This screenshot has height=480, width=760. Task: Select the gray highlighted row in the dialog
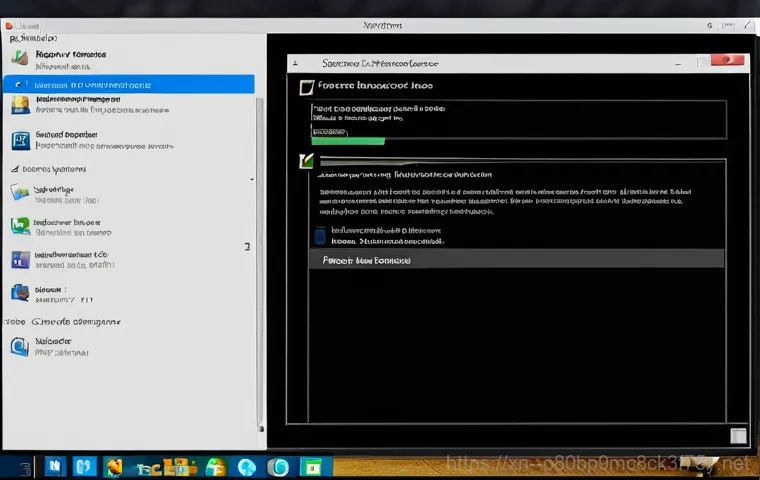pos(517,259)
